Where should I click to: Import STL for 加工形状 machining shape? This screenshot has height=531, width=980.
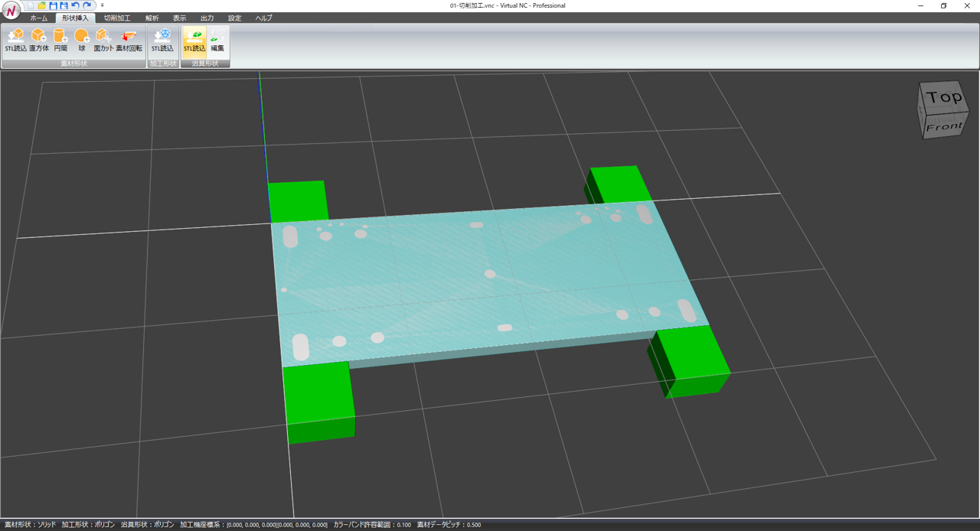click(162, 40)
